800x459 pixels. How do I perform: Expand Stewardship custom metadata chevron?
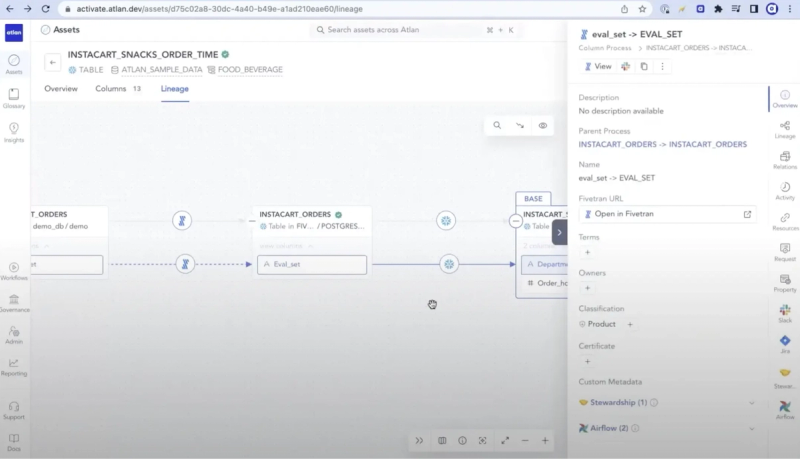752,403
